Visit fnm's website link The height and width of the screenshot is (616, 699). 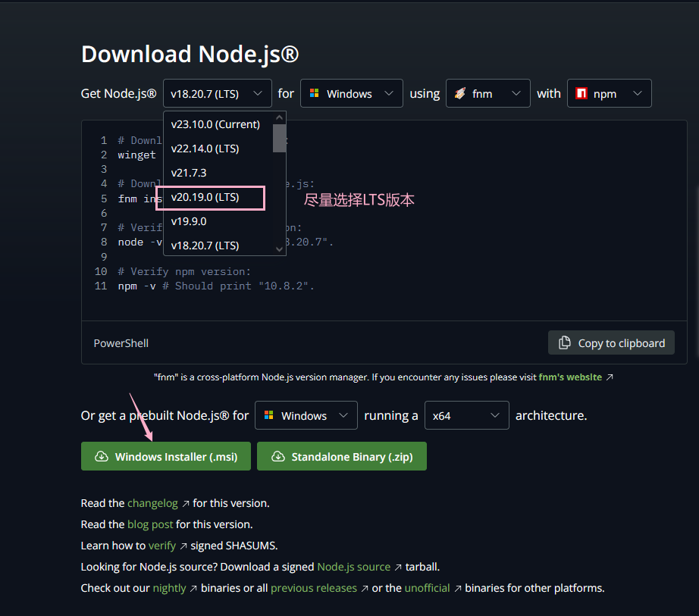(570, 377)
